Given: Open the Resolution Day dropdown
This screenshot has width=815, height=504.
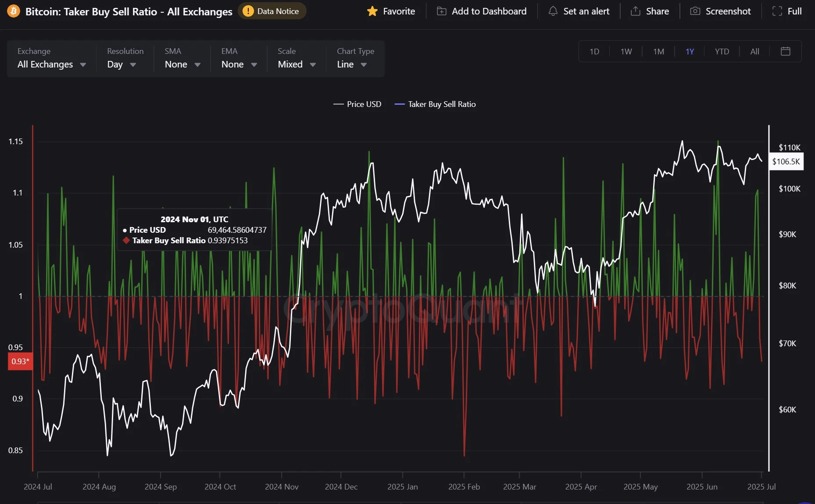Looking at the screenshot, I should click(x=122, y=64).
